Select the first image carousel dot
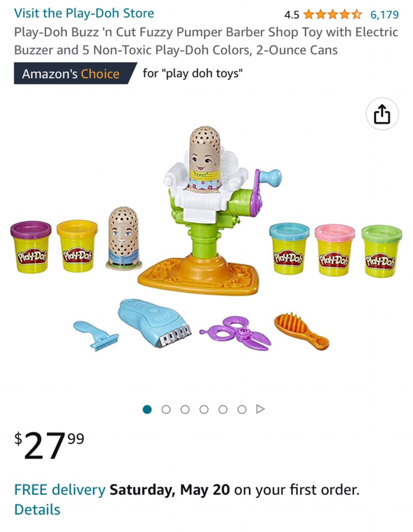Screen dimensions: 413x532 pyautogui.click(x=147, y=409)
